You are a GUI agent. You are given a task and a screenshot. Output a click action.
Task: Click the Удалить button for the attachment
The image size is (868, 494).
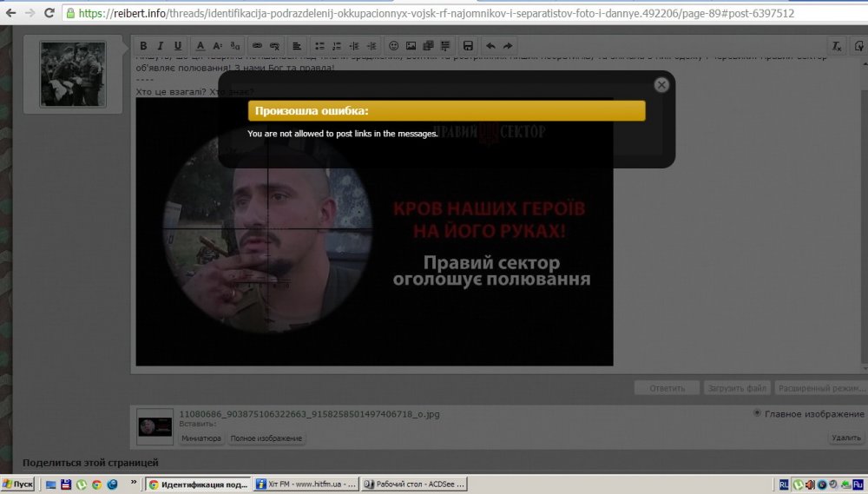pyautogui.click(x=845, y=438)
